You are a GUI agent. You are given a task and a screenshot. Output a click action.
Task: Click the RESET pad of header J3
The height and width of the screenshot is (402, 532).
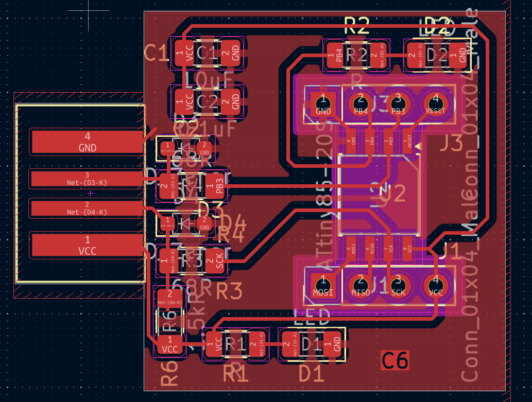click(435, 104)
